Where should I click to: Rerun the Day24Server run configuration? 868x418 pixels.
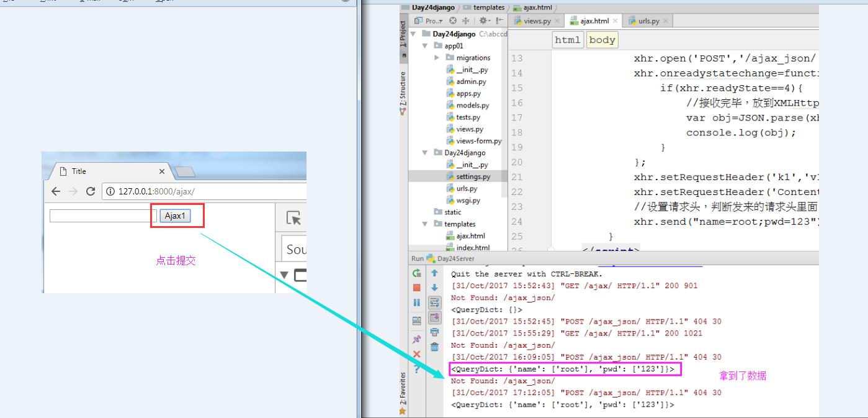(417, 273)
